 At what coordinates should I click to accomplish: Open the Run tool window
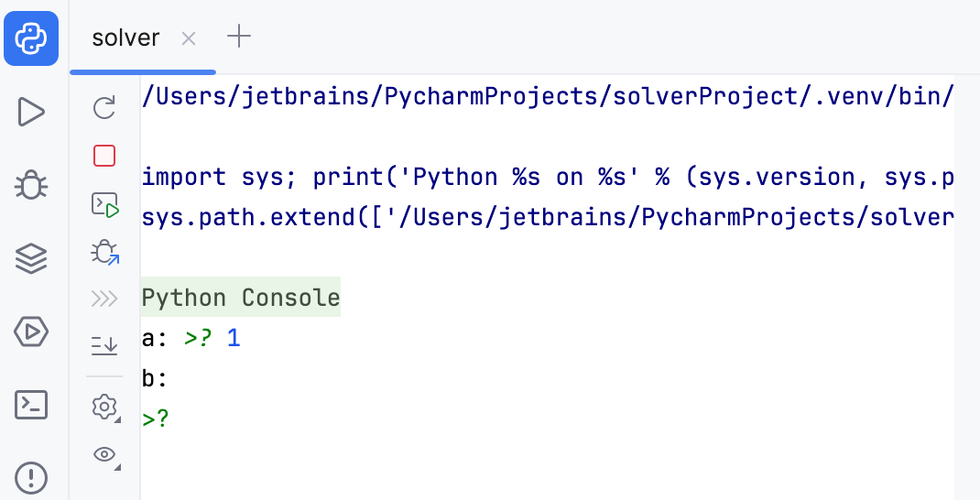coord(31,113)
